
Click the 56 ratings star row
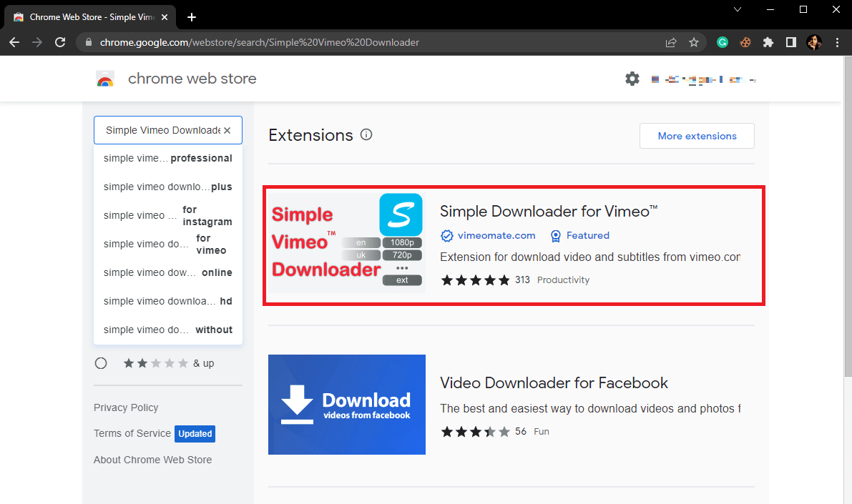(476, 432)
